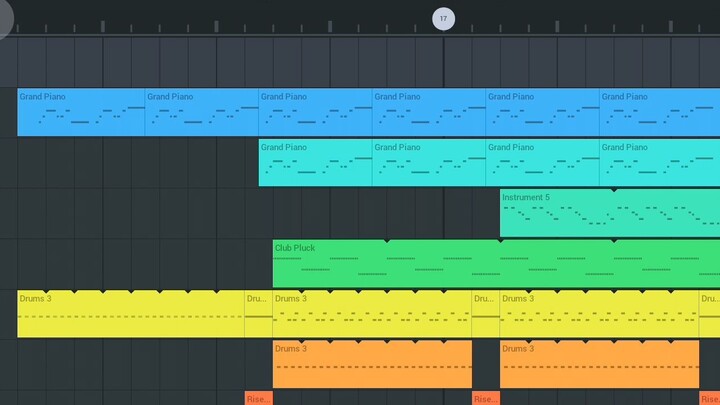
Task: Select the rightmost teal Grand Piano clip
Action: [659, 162]
